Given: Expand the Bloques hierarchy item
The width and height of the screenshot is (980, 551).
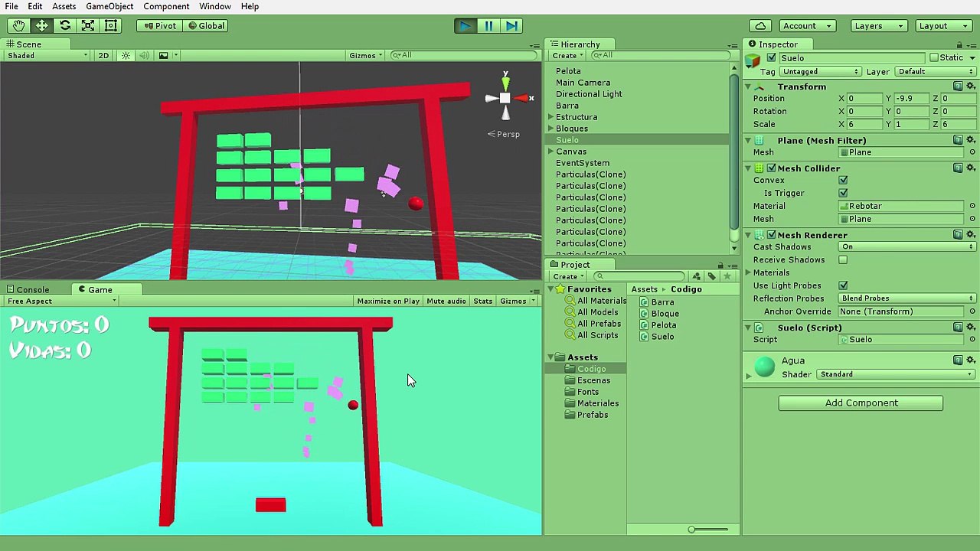Looking at the screenshot, I should pos(550,129).
